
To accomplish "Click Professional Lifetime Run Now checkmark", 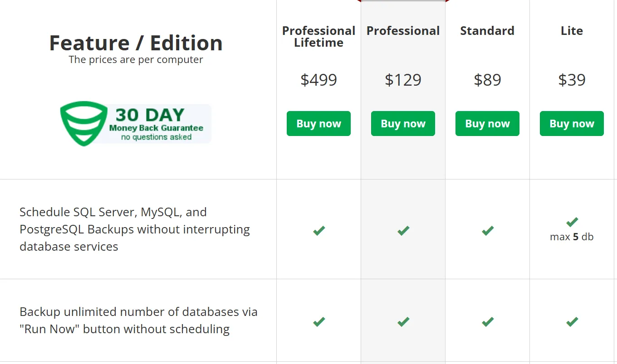I will point(319,322).
